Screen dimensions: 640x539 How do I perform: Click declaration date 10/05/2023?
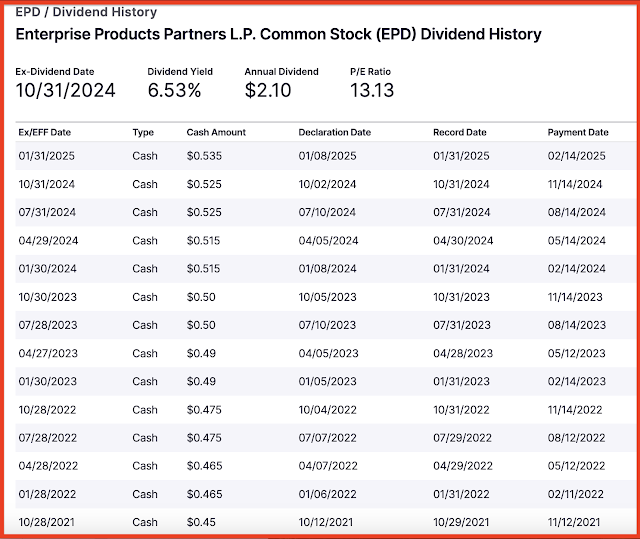[x=327, y=297]
